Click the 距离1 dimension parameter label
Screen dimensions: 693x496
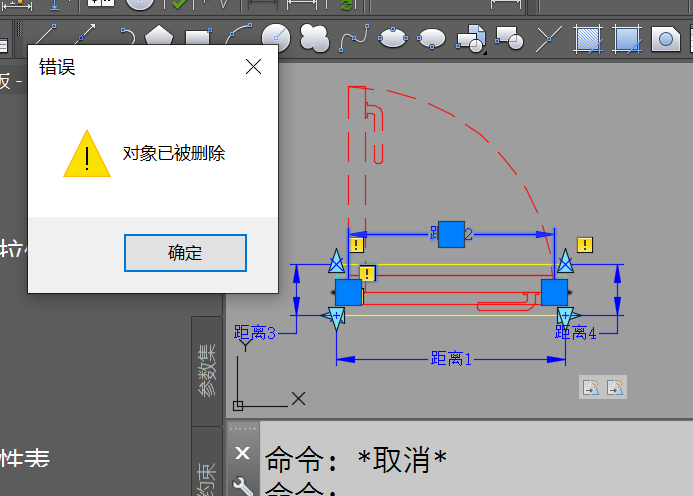tap(451, 357)
